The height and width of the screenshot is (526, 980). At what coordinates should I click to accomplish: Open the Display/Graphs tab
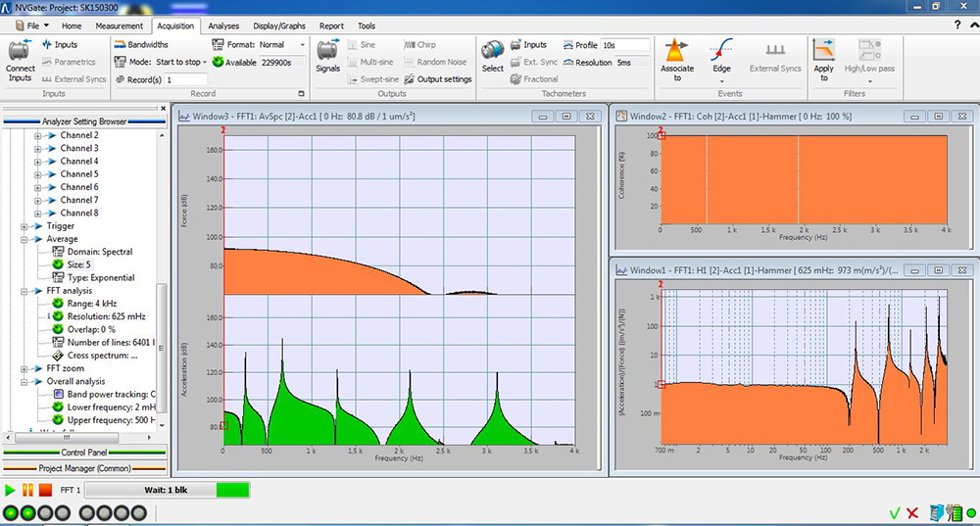pyautogui.click(x=278, y=25)
